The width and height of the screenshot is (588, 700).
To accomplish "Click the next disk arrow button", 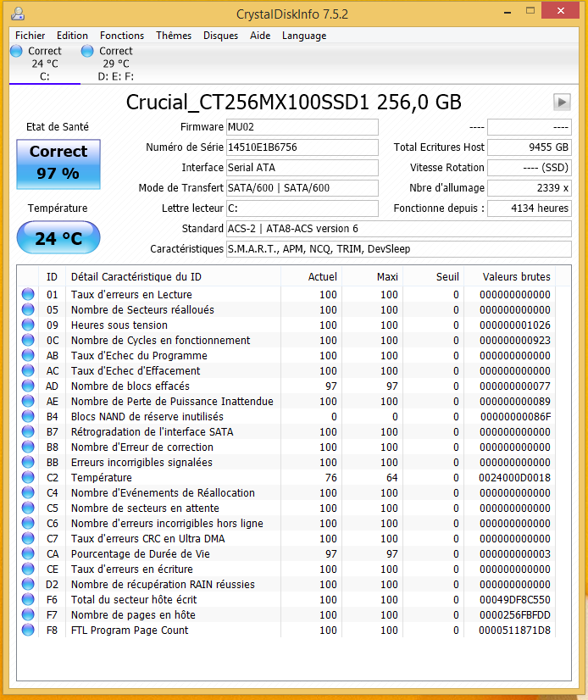I will 562,103.
